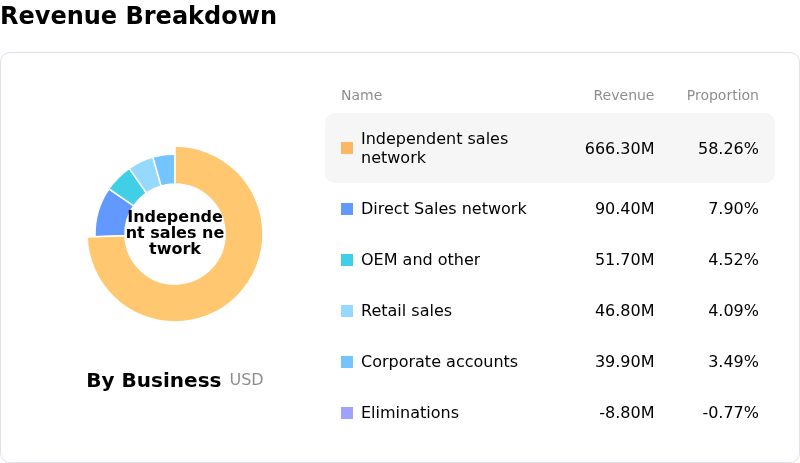
Task: Click the orange Independent sales network swatch
Action: click(x=347, y=148)
